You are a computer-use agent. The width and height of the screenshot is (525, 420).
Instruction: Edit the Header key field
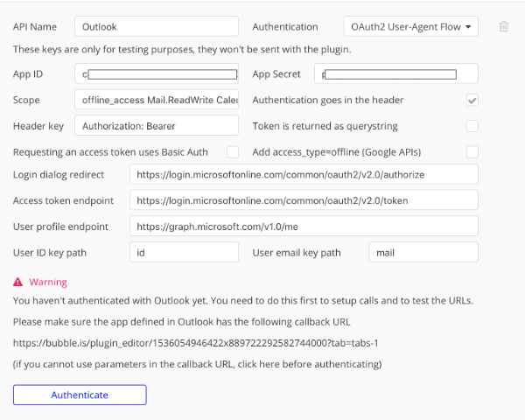point(157,126)
